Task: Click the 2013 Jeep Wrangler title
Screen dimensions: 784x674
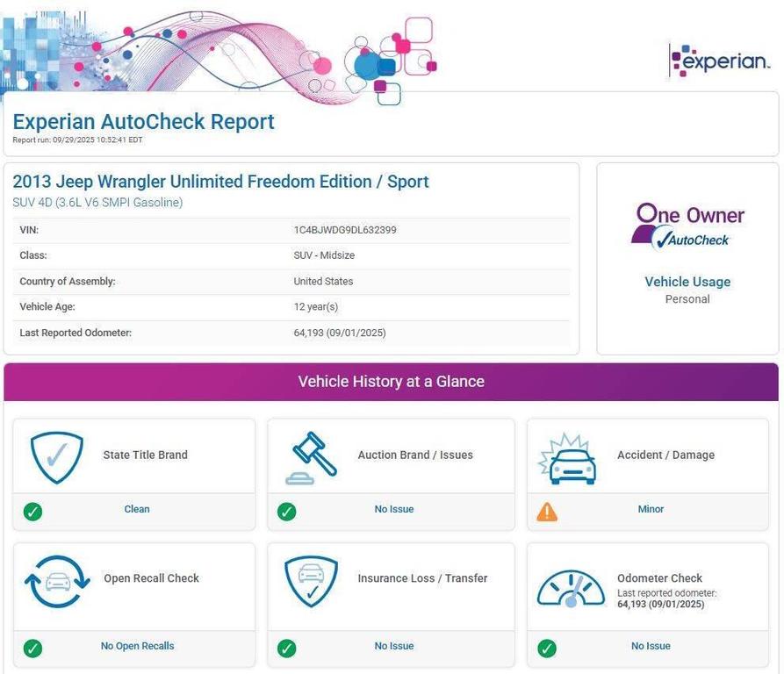Action: click(220, 182)
